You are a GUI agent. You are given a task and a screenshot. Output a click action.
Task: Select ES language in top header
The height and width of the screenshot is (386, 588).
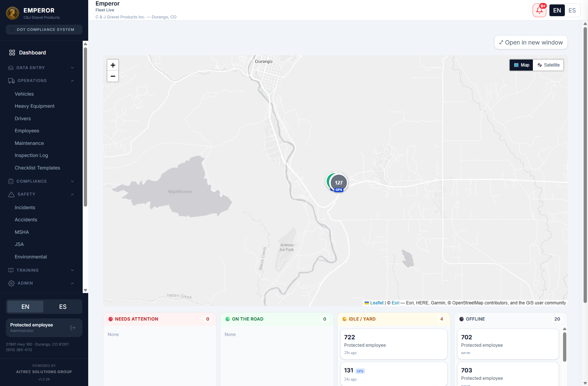tap(572, 10)
